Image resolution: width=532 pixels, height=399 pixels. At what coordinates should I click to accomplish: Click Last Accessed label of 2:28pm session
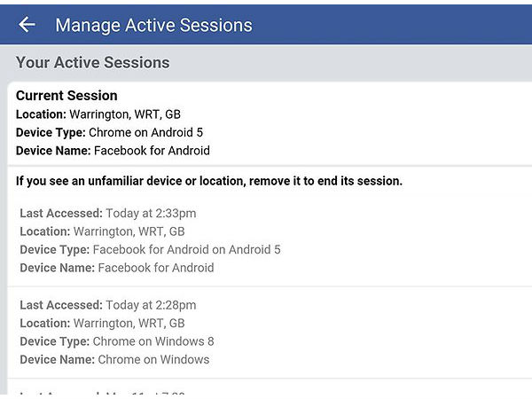click(60, 305)
